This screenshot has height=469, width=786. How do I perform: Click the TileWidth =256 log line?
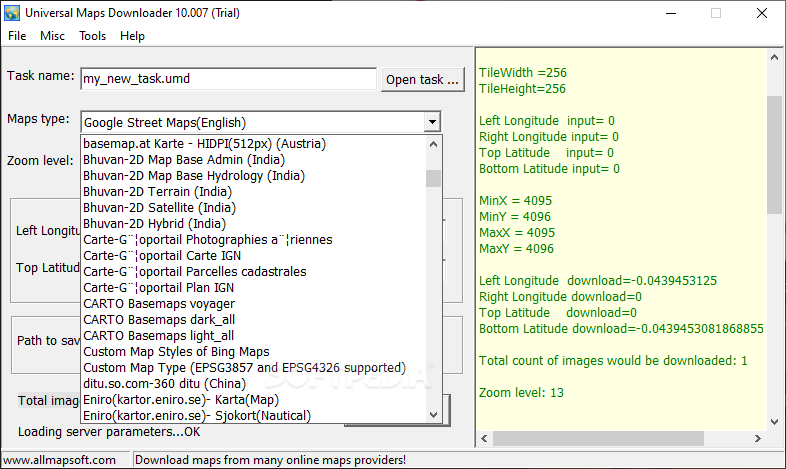[x=523, y=73]
